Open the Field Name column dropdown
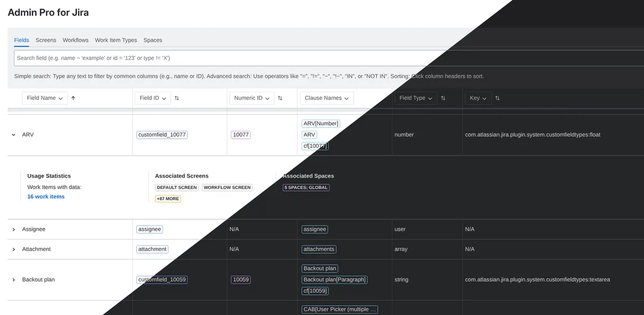644x315 pixels. tap(45, 98)
